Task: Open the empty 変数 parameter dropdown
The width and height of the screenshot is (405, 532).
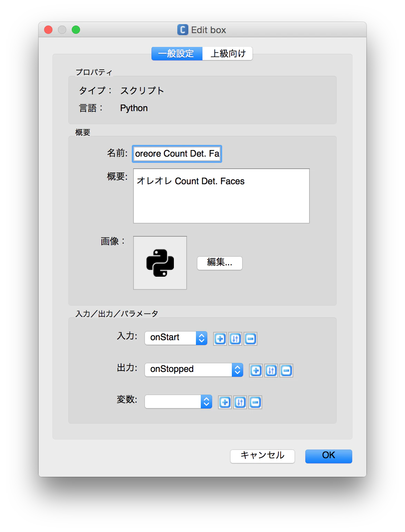Action: (178, 402)
